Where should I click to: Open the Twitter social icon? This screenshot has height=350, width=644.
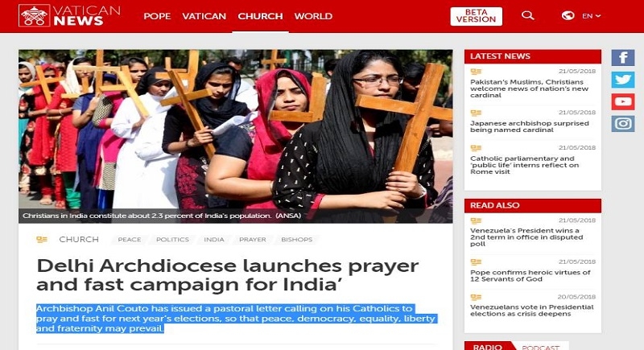(622, 80)
